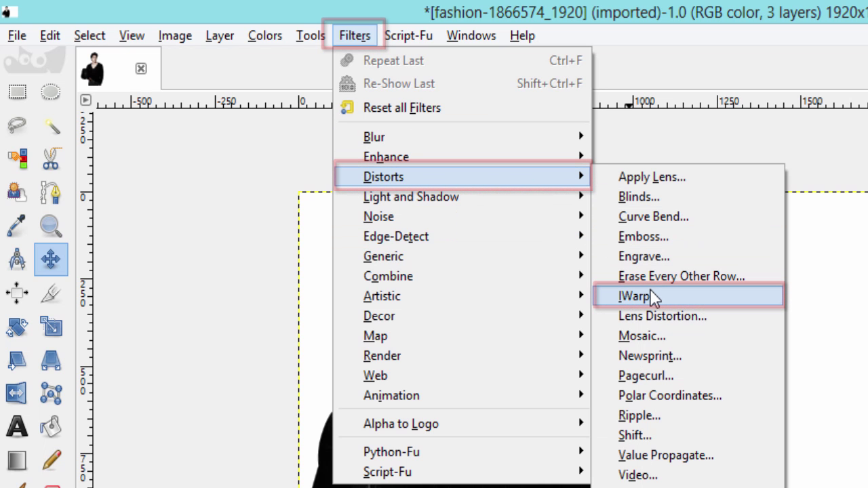Expand the Enhance submenu
The height and width of the screenshot is (488, 868).
point(463,157)
